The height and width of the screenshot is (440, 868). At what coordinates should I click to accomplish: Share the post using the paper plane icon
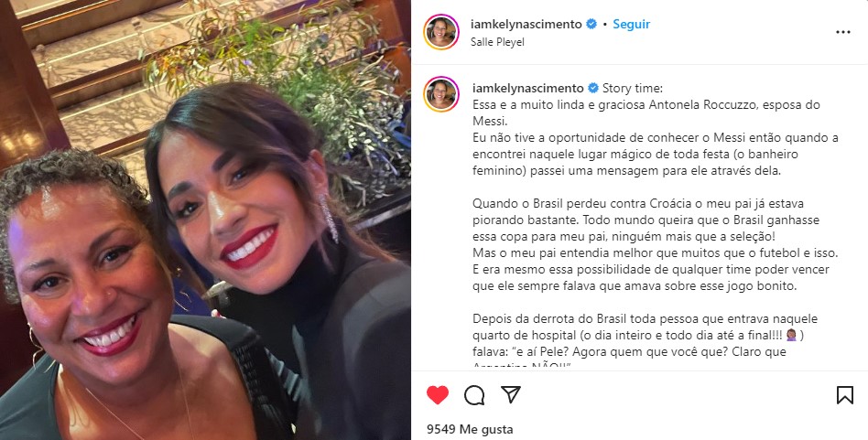(510, 394)
